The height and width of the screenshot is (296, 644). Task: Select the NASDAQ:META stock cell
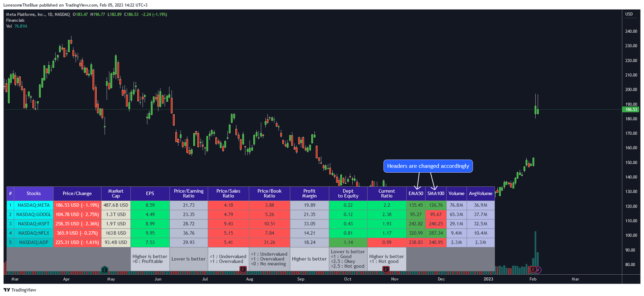click(x=33, y=205)
